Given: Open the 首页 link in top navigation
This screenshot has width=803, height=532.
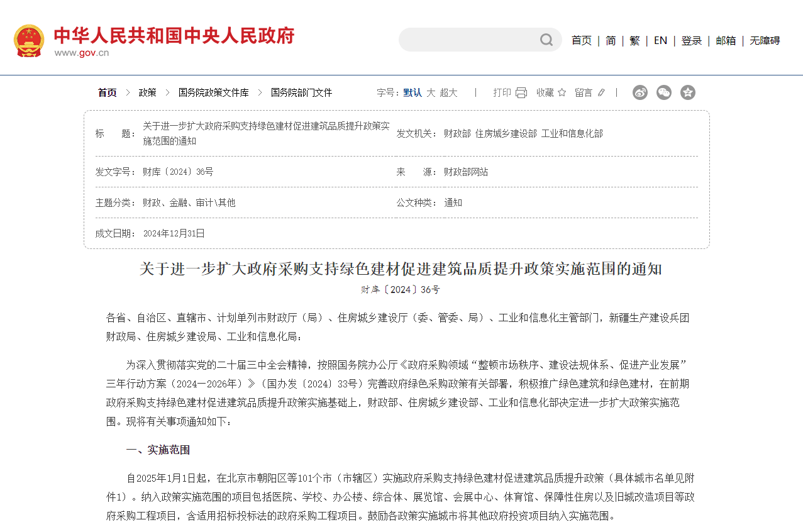Looking at the screenshot, I should pyautogui.click(x=582, y=40).
